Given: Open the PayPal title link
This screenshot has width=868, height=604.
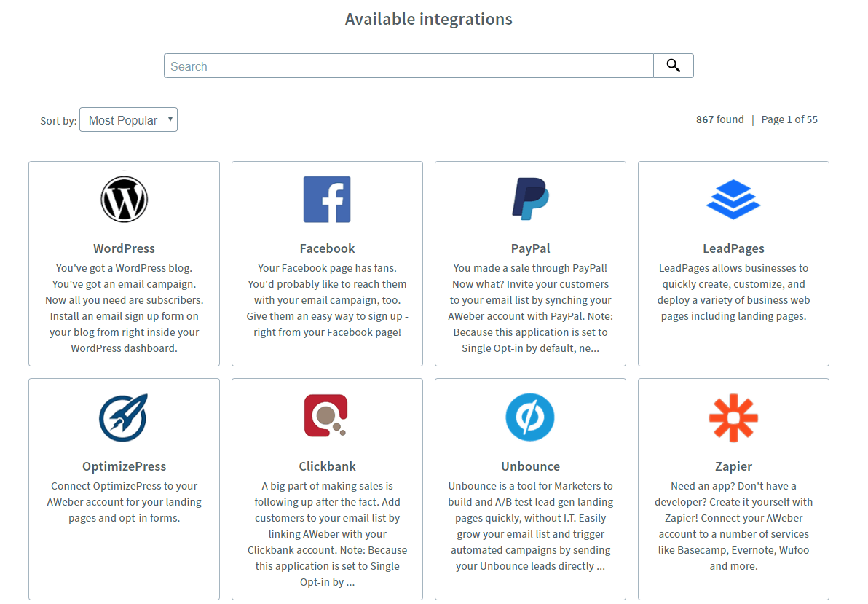Looking at the screenshot, I should click(x=530, y=248).
